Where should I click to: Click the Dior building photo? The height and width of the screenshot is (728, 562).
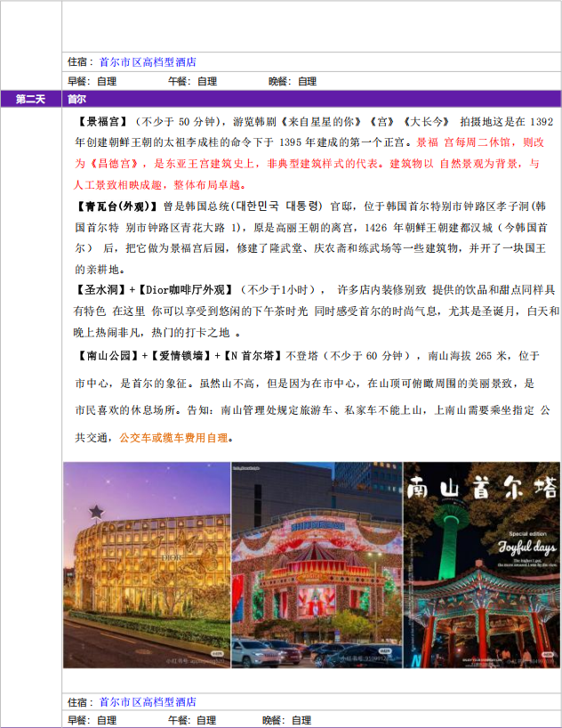[147, 565]
